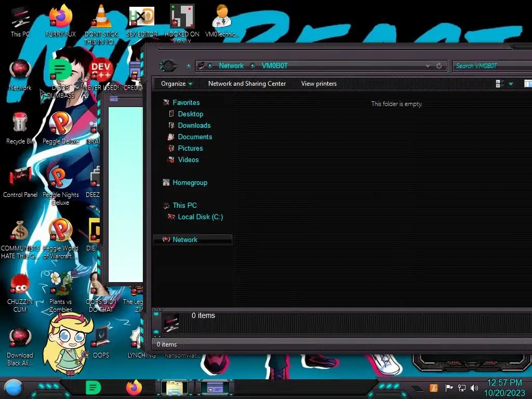Screen dimensions: 532x399
Task: Open the Action Center flag tray icon
Action: [x=449, y=388]
